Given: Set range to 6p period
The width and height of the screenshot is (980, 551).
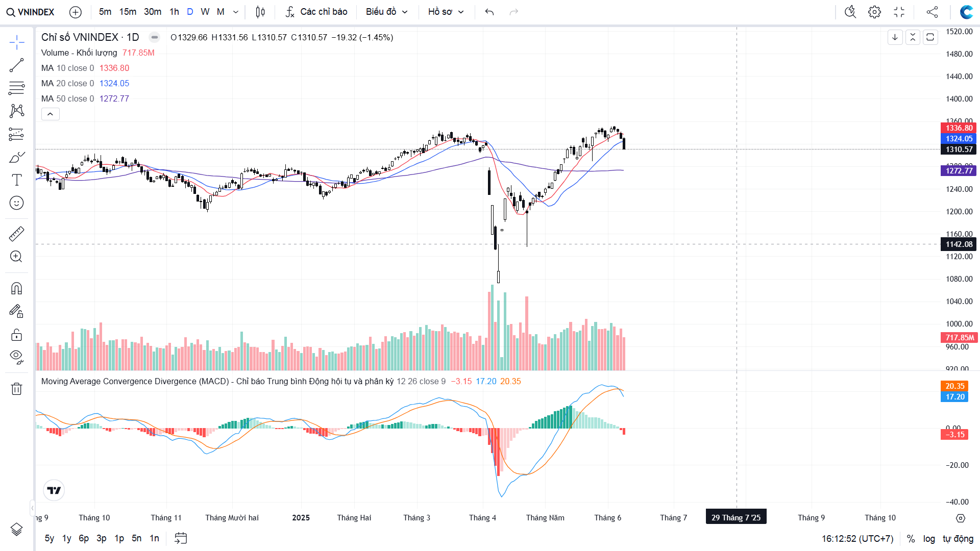Looking at the screenshot, I should (x=84, y=538).
